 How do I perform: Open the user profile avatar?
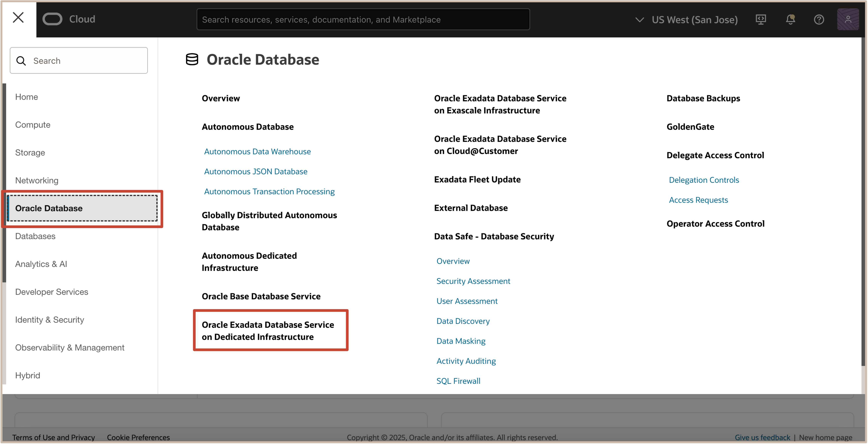[x=848, y=19]
